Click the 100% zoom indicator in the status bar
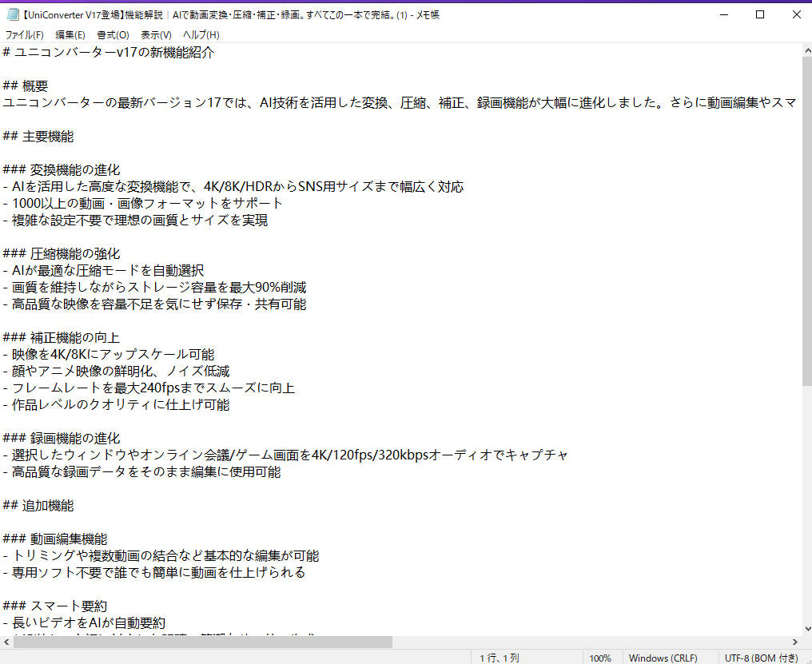812x664 pixels. point(601,657)
